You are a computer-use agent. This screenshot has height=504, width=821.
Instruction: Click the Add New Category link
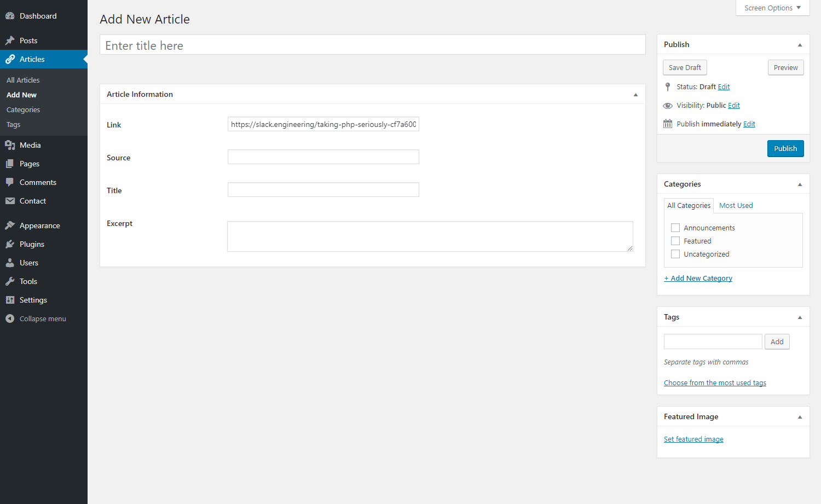tap(698, 278)
